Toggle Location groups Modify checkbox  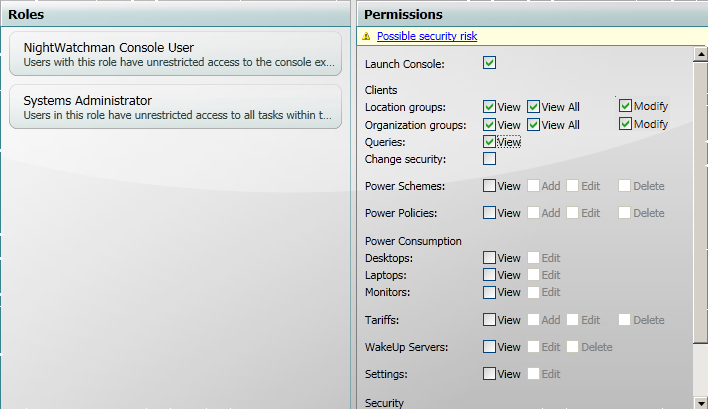point(625,106)
